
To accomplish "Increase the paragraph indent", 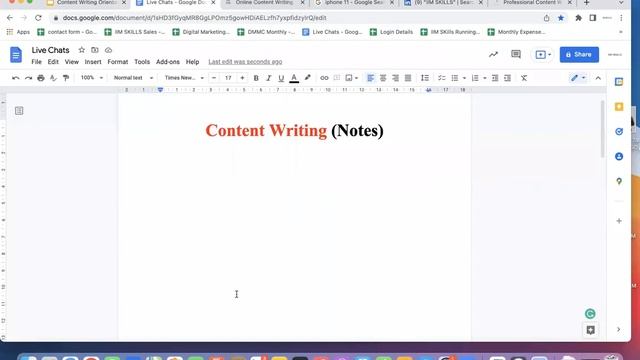I will (507, 78).
